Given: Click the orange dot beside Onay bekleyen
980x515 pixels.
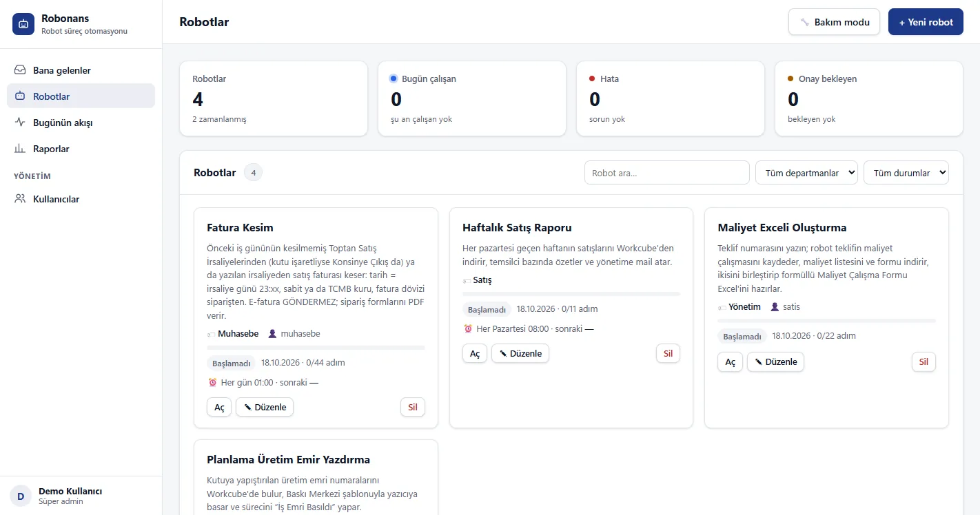Looking at the screenshot, I should 790,78.
